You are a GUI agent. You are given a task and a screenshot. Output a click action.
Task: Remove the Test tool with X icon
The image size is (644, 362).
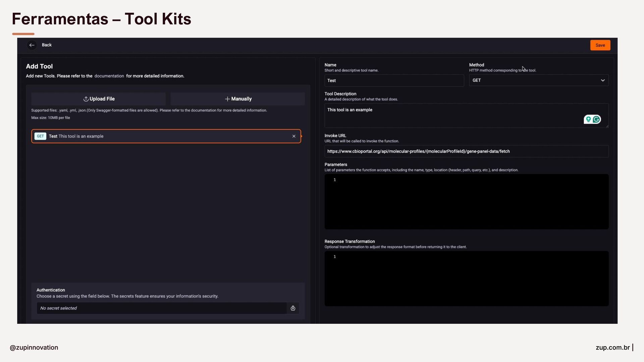[x=294, y=136]
